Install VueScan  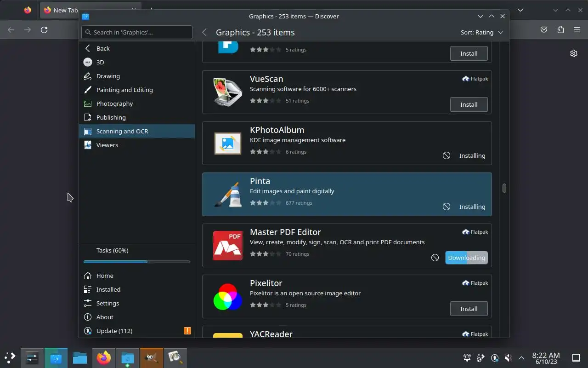coord(469,104)
